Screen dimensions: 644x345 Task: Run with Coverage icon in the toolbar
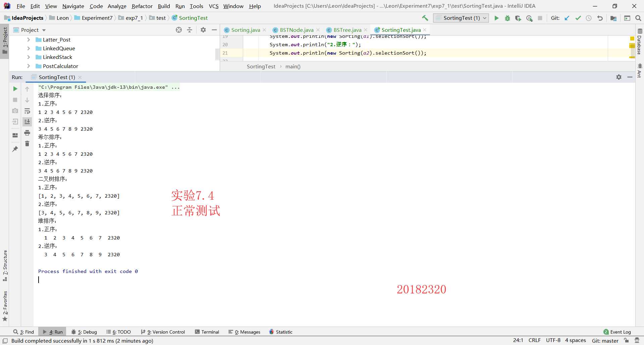point(518,18)
